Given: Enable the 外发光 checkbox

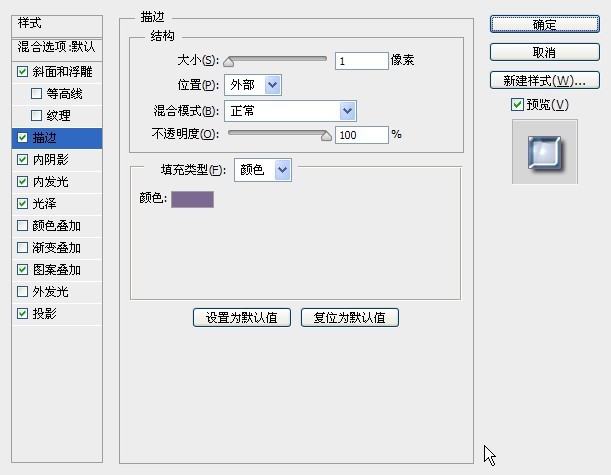Looking at the screenshot, I should click(x=23, y=292).
